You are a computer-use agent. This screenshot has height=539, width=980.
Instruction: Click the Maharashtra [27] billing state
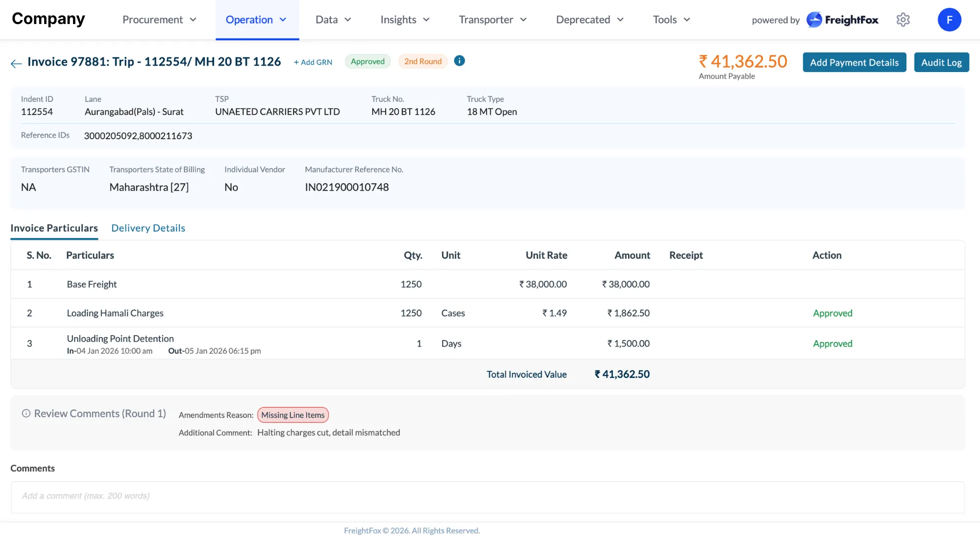point(149,187)
